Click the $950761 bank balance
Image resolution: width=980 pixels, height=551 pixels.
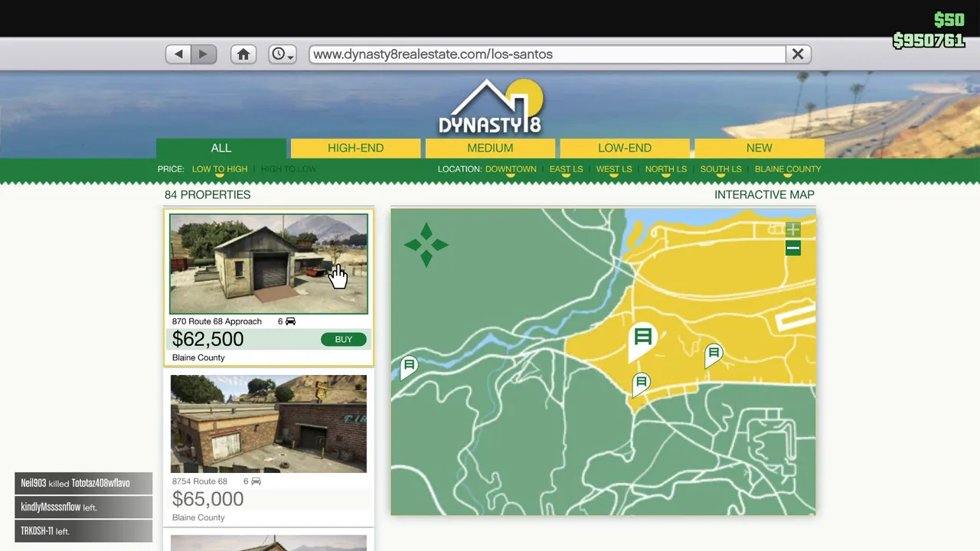929,41
